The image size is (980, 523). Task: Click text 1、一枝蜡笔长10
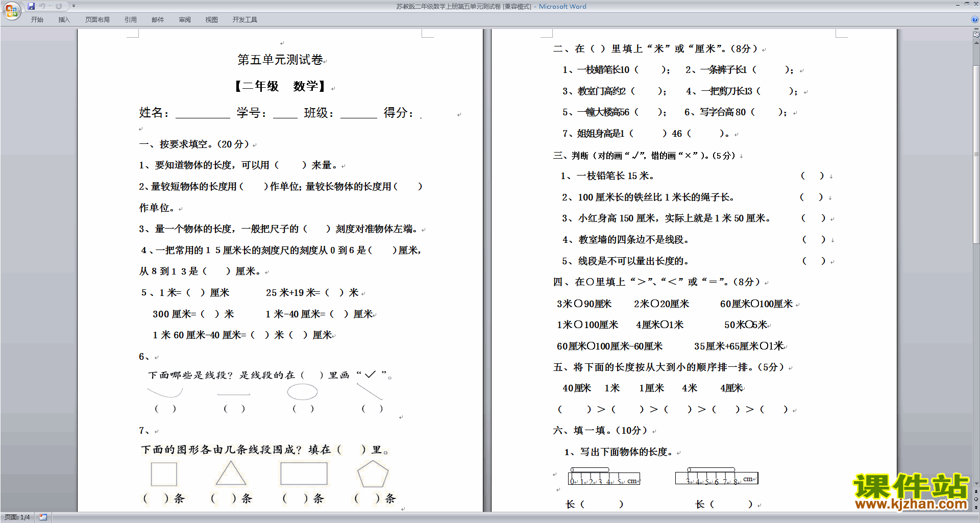point(596,70)
